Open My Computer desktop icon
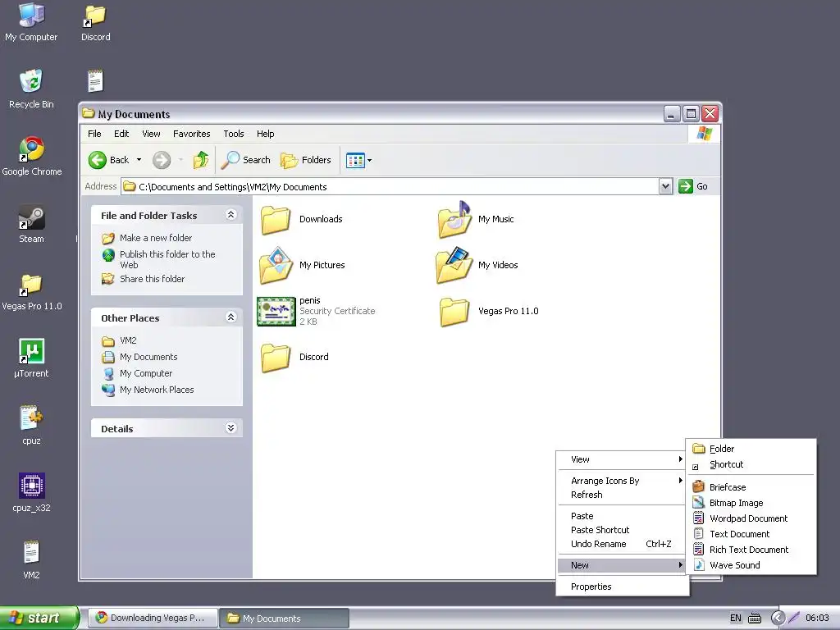Image resolution: width=840 pixels, height=630 pixels. [31, 21]
